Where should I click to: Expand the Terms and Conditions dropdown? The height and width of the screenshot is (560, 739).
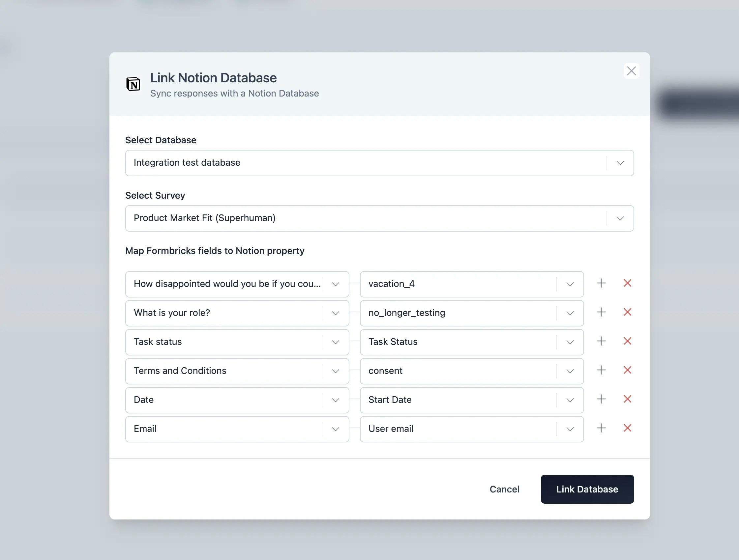click(336, 371)
